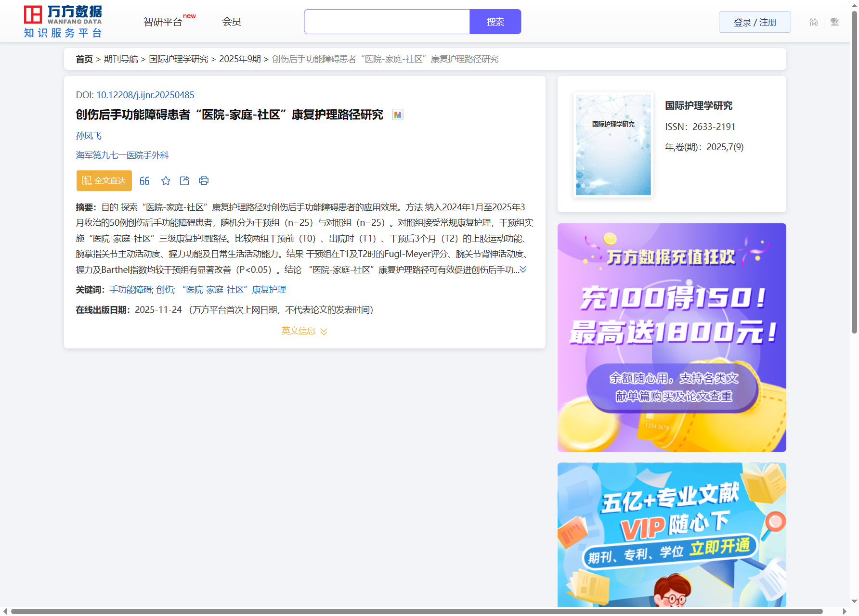The height and width of the screenshot is (616, 859).
Task: Click the print icon
Action: (204, 181)
